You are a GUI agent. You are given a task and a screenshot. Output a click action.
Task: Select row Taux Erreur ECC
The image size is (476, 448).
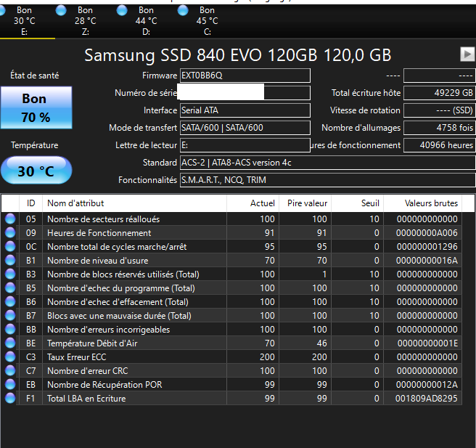tap(231, 357)
